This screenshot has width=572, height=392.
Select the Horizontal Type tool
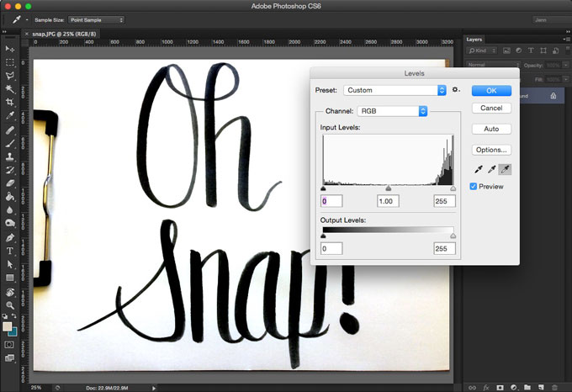10,251
